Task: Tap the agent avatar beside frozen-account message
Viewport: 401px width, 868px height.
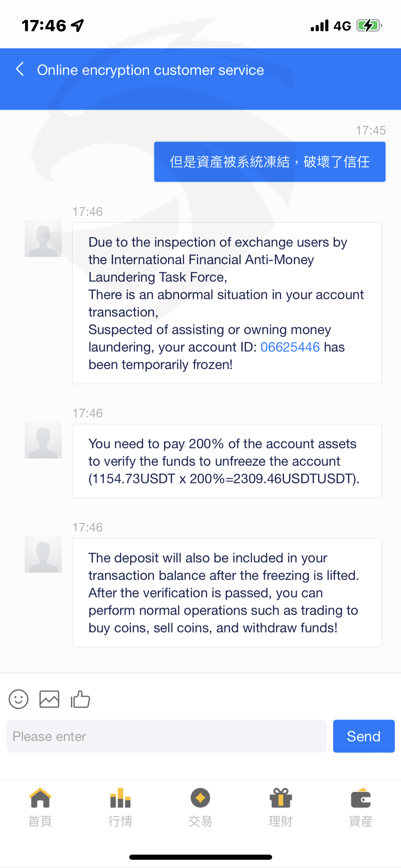Action: [x=43, y=239]
